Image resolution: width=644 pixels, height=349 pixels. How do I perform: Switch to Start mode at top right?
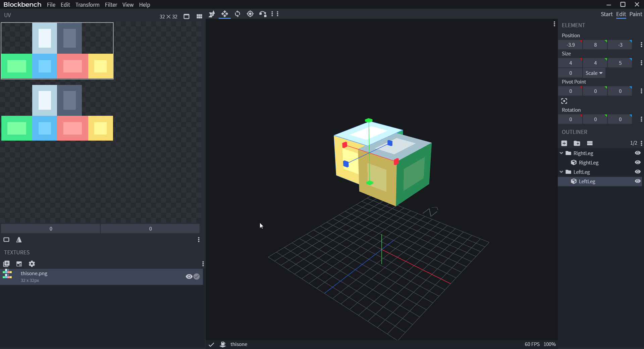[x=606, y=14]
